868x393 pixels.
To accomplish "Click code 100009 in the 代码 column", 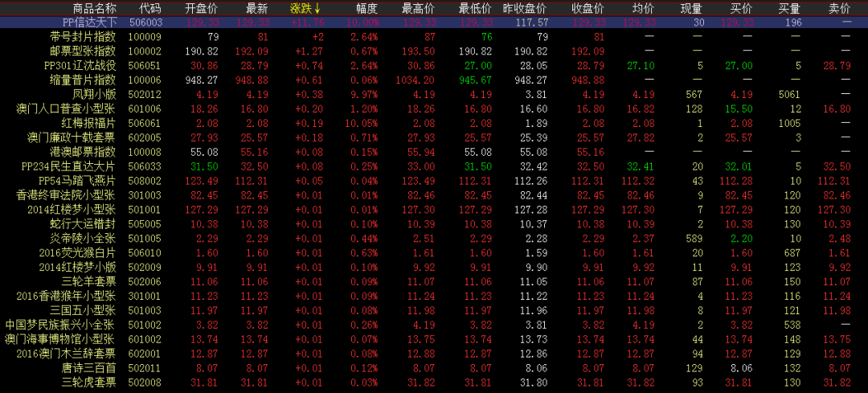I will 145,37.
